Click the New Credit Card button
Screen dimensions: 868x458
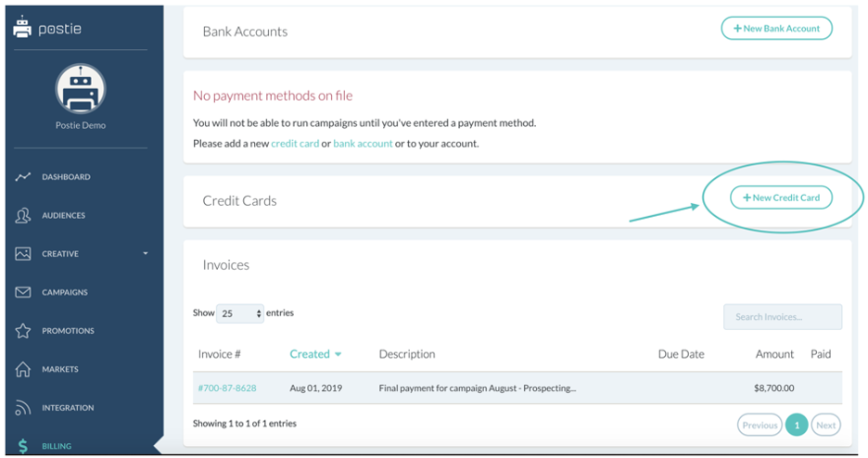(x=781, y=197)
